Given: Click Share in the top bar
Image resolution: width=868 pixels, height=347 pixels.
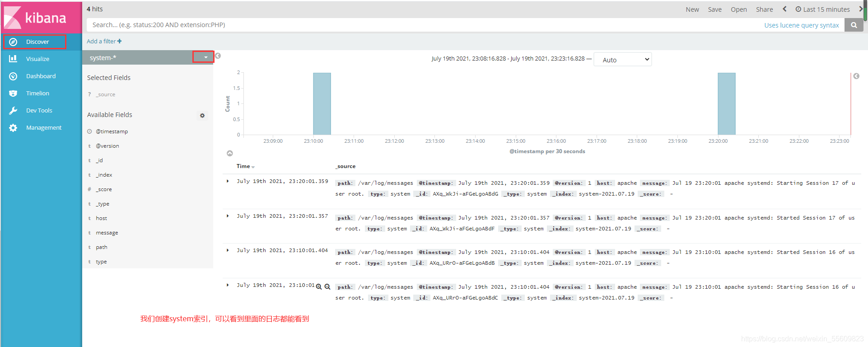Looking at the screenshot, I should click(765, 9).
